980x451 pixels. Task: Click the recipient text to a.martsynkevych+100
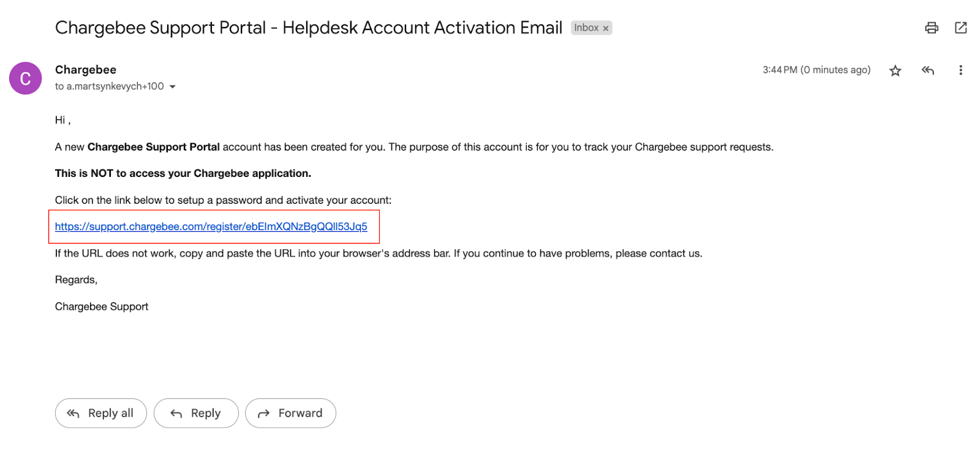110,86
